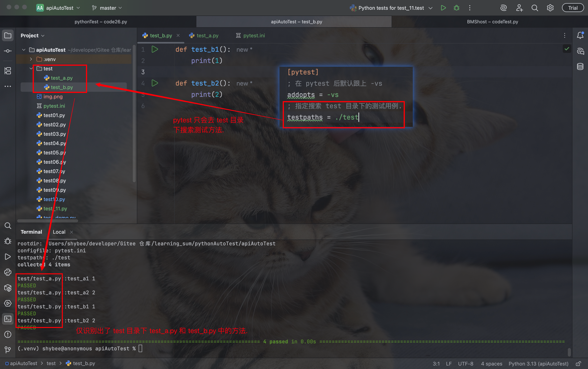Open the Python Packages tool window
This screenshot has height=369, width=588.
pyautogui.click(x=8, y=288)
